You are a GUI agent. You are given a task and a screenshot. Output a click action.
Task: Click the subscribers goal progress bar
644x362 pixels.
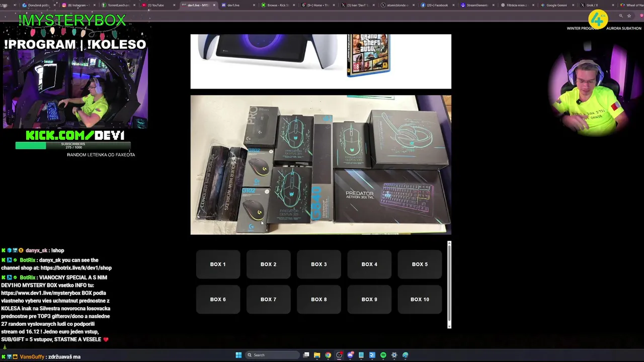(x=73, y=146)
